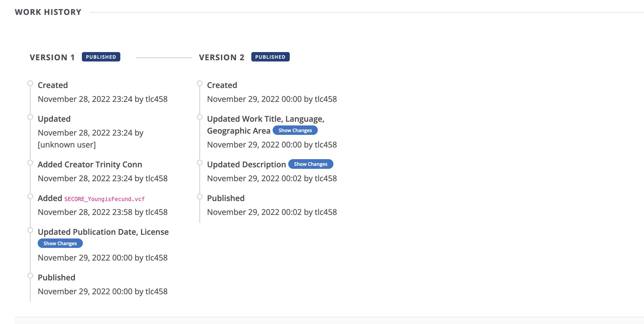Click the PUBLISHED badge next to Version 2
Screen dimensions: 644x324
(x=270, y=57)
